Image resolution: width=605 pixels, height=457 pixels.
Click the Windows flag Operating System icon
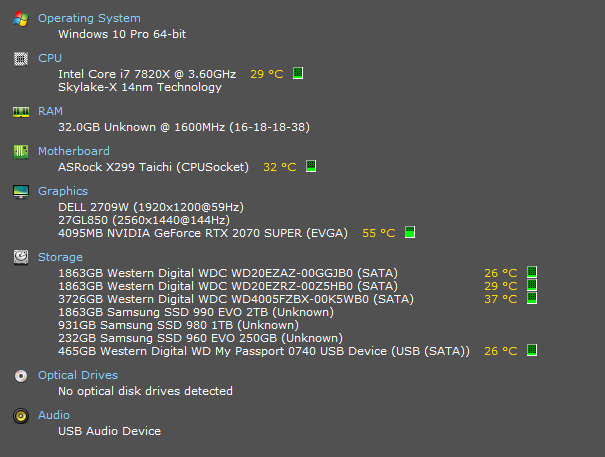21,19
